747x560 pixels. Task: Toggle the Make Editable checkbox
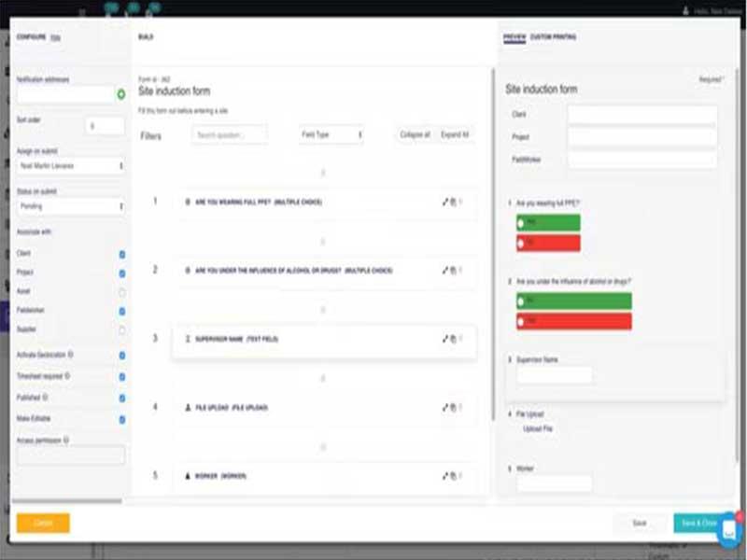pyautogui.click(x=122, y=419)
